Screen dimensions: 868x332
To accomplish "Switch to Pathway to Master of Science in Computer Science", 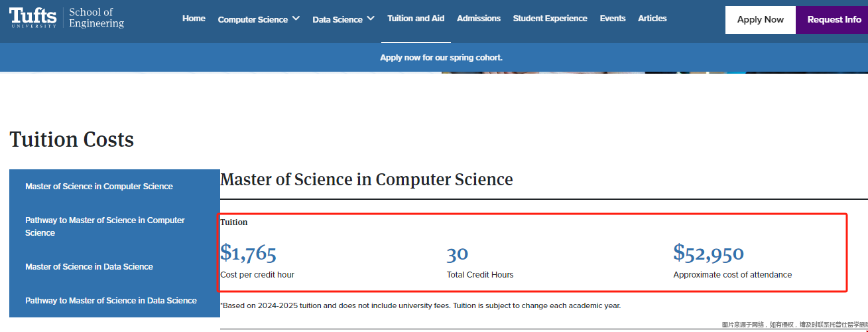I will tap(105, 226).
